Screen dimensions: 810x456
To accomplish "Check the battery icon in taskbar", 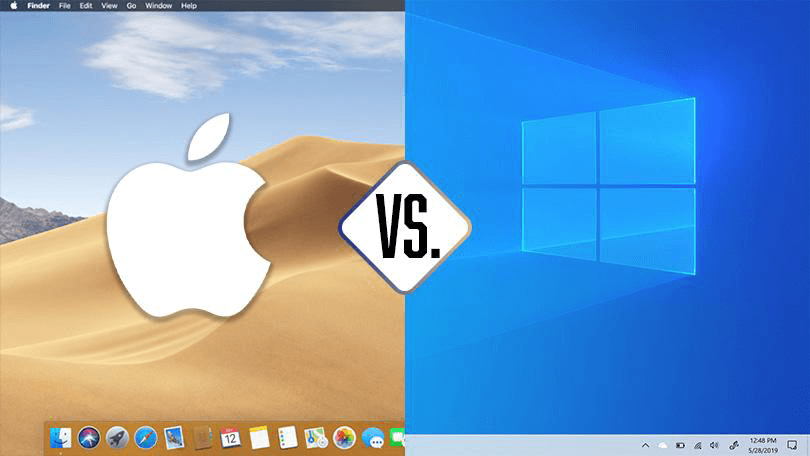I will pos(680,445).
